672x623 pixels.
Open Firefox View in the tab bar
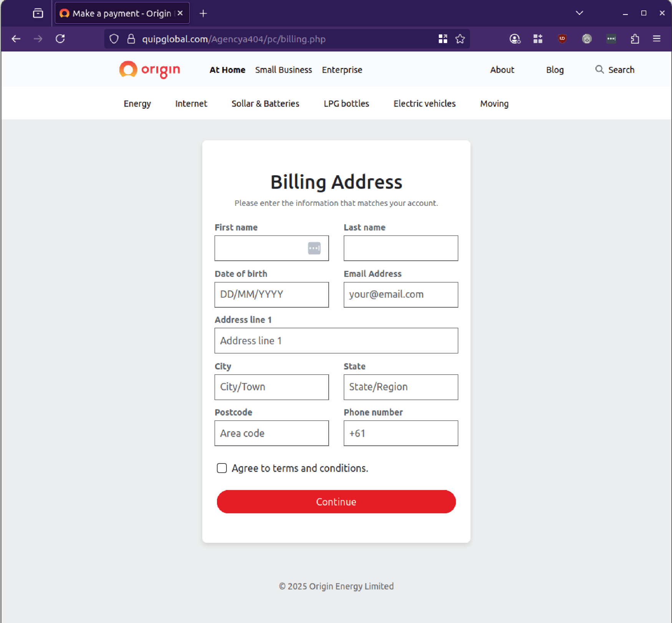click(38, 13)
